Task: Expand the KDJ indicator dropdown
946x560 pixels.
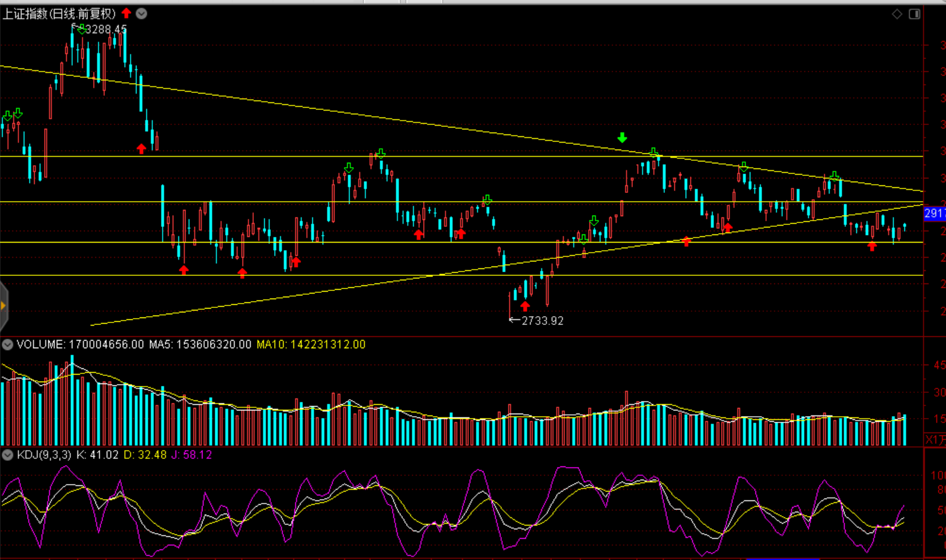Action: coord(8,454)
